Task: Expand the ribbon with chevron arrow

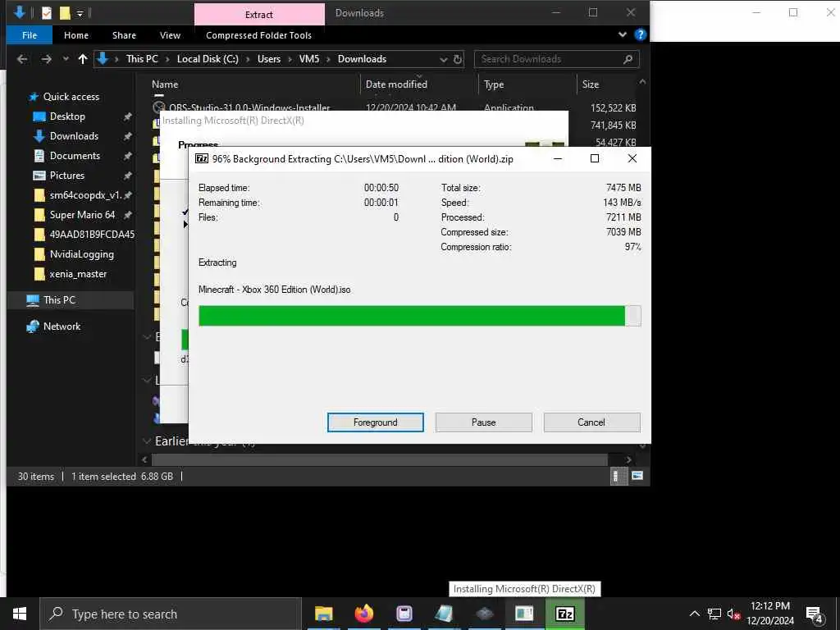Action: tap(622, 34)
